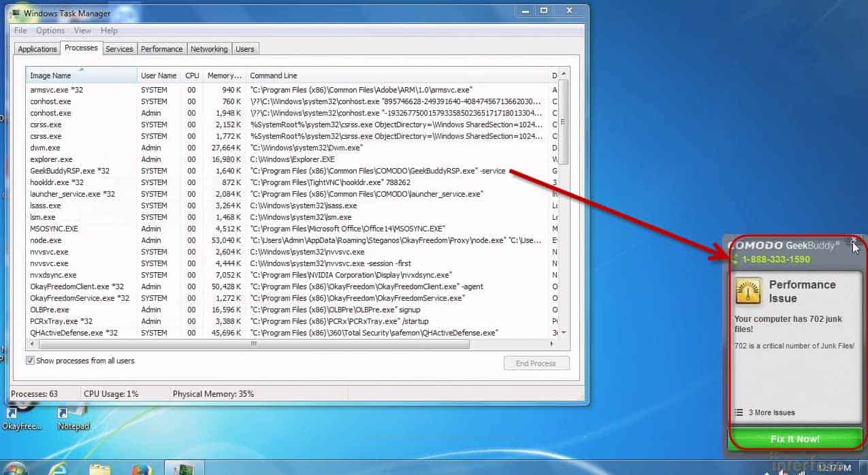868x475 pixels.
Task: Switch to the Applications tab
Action: (x=37, y=49)
